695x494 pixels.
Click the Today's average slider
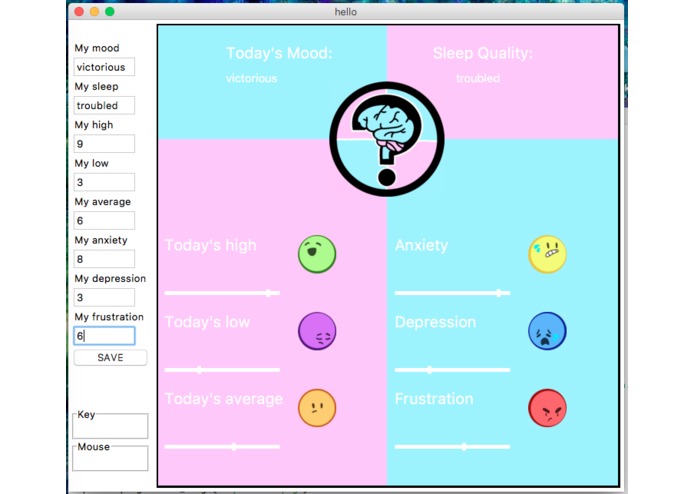[x=222, y=447]
